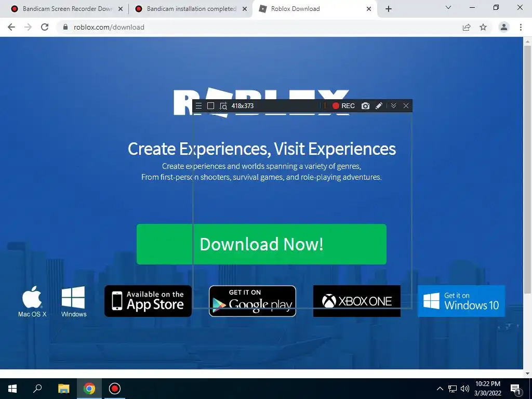Open the Chrome profile avatar menu
Viewport: 532px width, 399px height.
tap(504, 27)
